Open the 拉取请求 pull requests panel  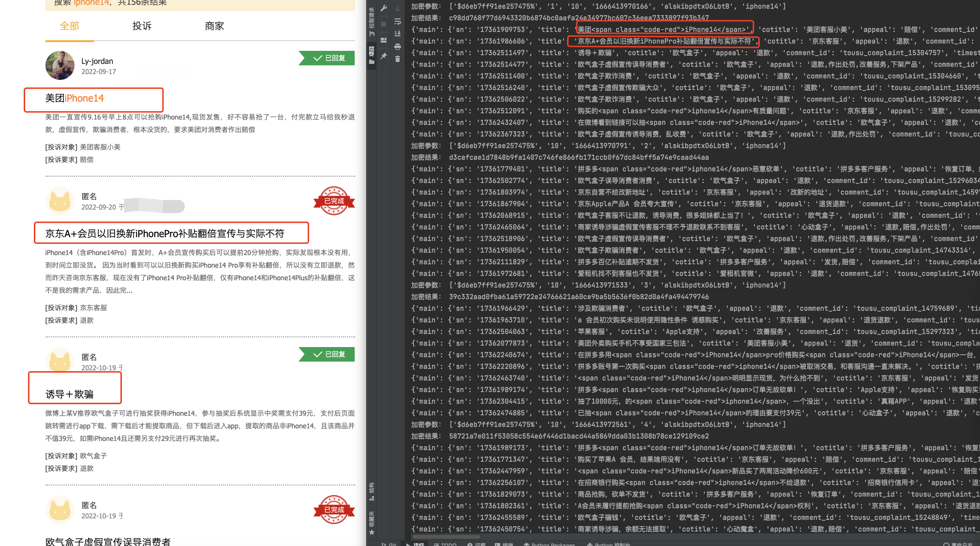click(372, 21)
